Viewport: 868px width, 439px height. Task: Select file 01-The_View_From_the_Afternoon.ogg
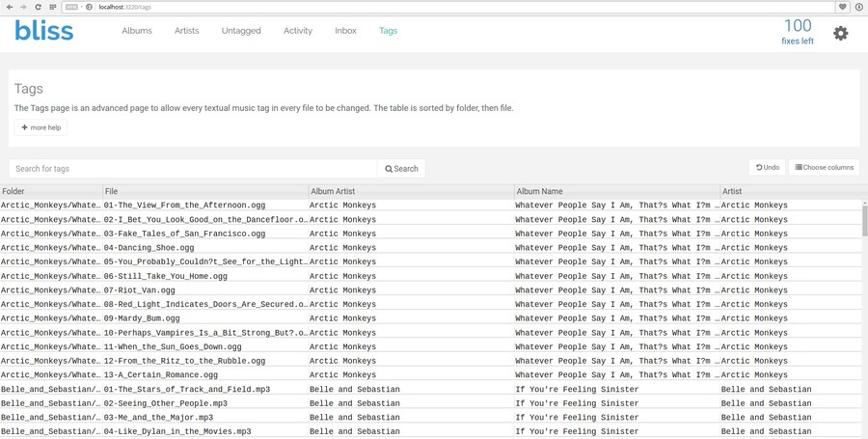click(x=206, y=205)
